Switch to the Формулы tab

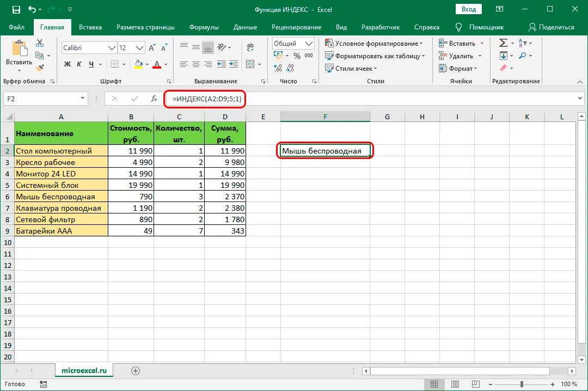204,27
